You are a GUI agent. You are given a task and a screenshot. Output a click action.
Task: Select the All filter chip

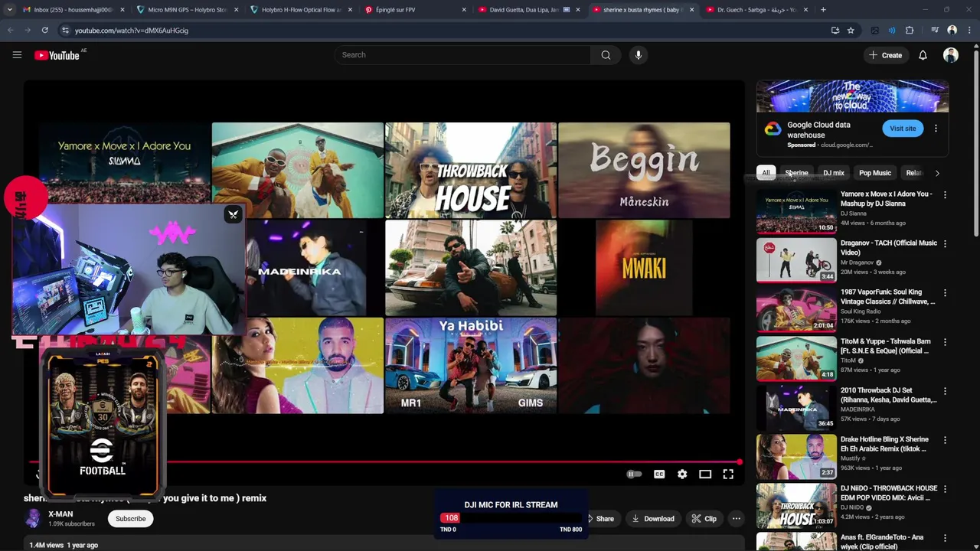click(766, 173)
